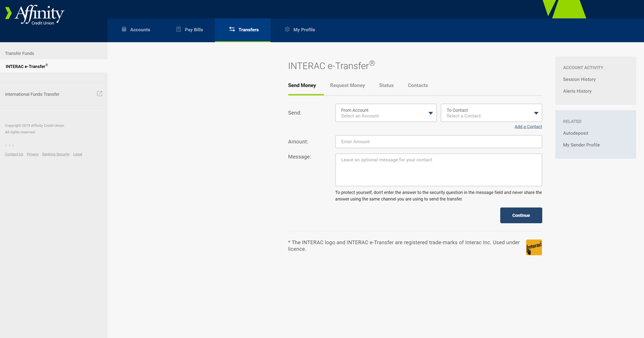Click the Add a Contact link

pos(528,127)
